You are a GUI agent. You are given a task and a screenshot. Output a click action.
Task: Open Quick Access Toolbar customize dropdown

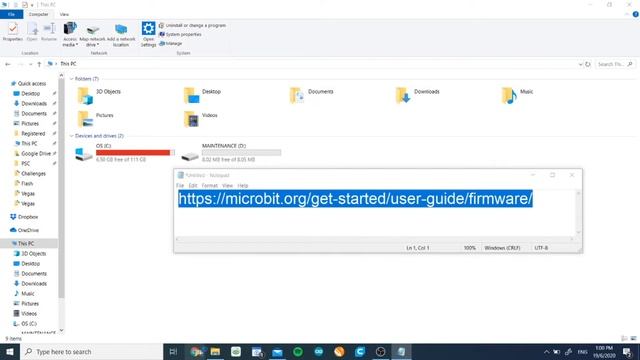pos(32,5)
